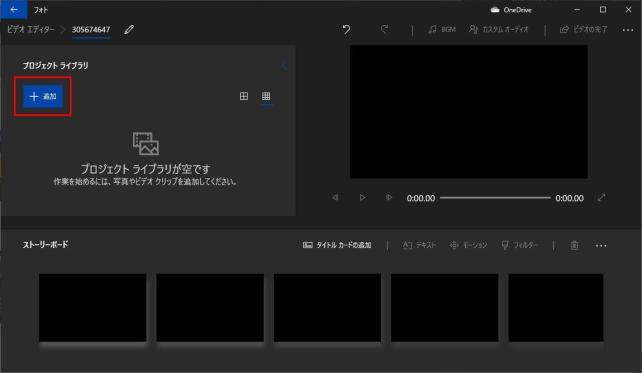Select the third storyboard placeholder

[327, 307]
